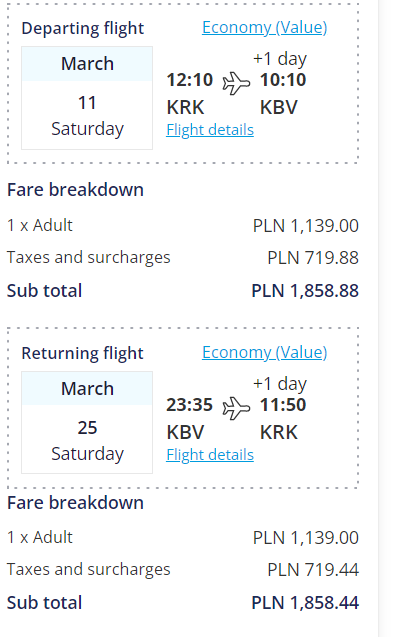Click the Returning flight heading

pos(82,353)
